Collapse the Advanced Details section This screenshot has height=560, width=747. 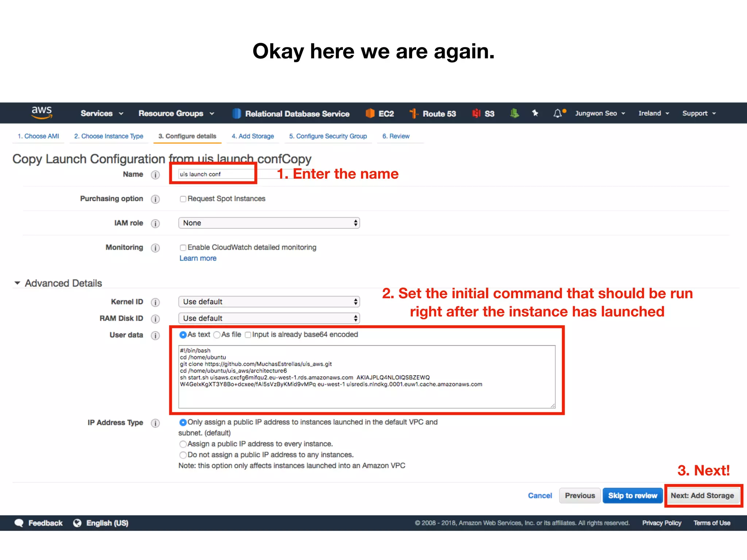(17, 283)
